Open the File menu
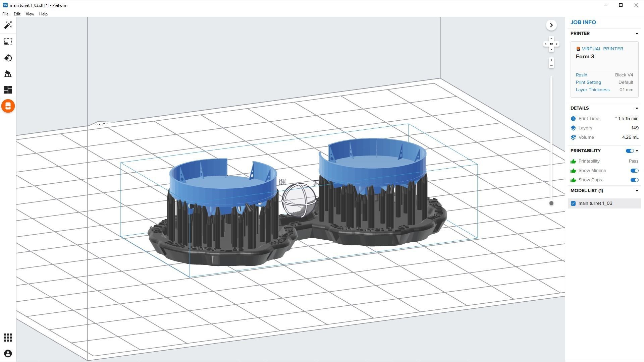 tap(5, 14)
